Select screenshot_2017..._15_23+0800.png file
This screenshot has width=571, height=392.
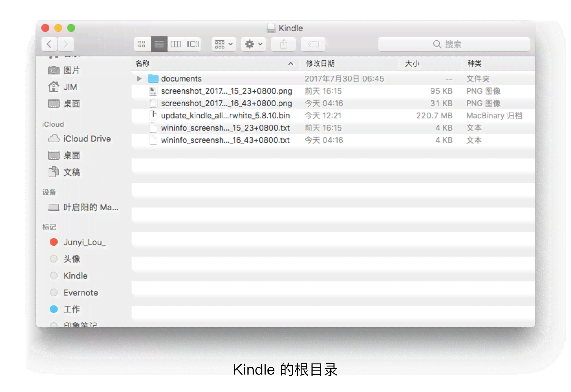pos(333,91)
